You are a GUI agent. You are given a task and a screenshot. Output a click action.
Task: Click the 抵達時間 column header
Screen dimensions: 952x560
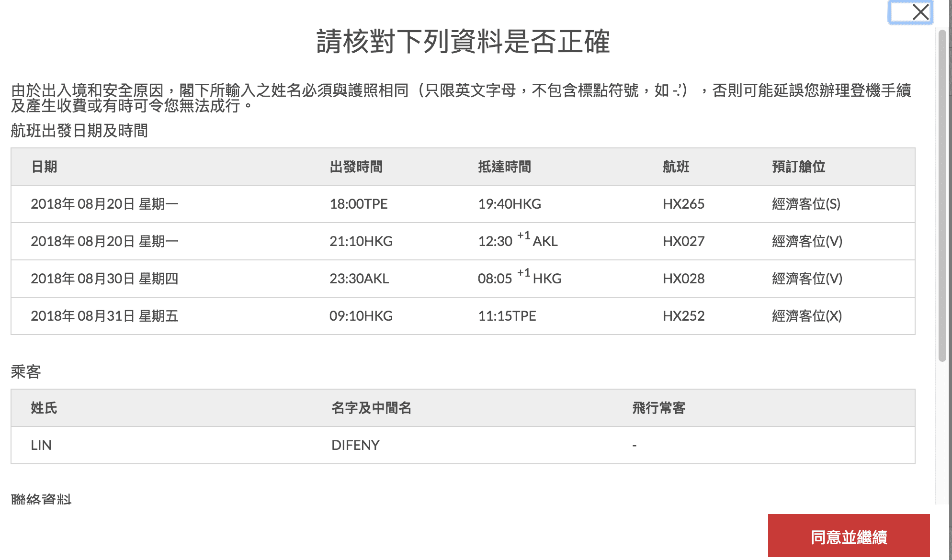click(505, 167)
